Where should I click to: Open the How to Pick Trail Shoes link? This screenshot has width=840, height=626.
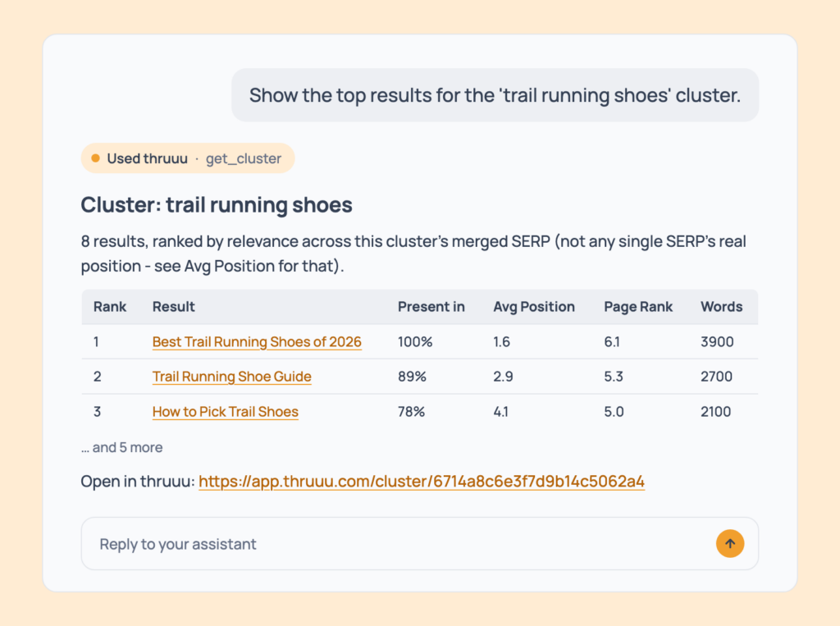(x=225, y=412)
